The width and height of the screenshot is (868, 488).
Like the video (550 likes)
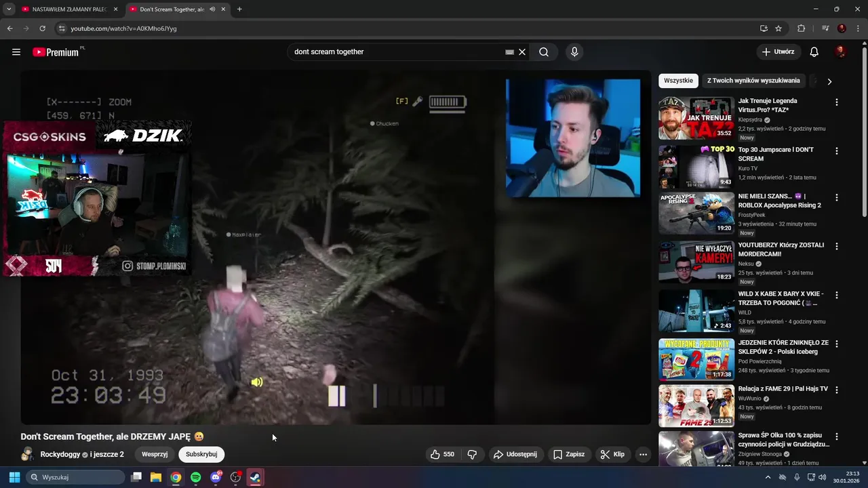[x=442, y=454]
